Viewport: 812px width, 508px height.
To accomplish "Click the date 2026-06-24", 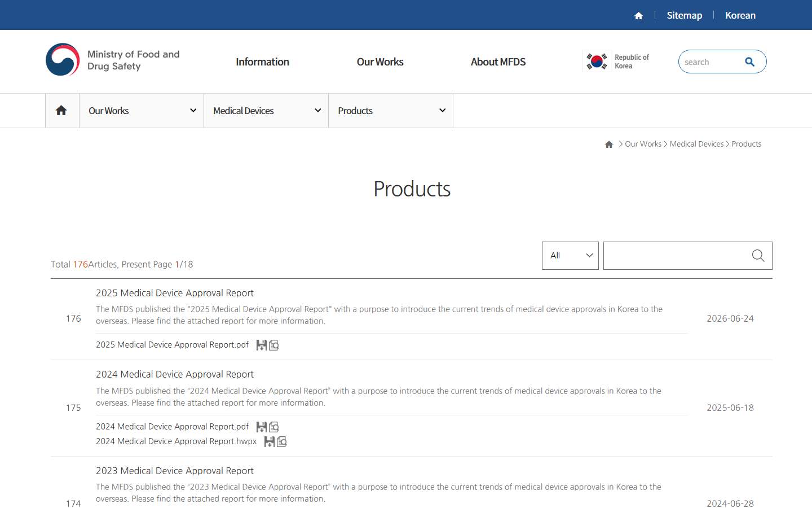I will tap(730, 318).
